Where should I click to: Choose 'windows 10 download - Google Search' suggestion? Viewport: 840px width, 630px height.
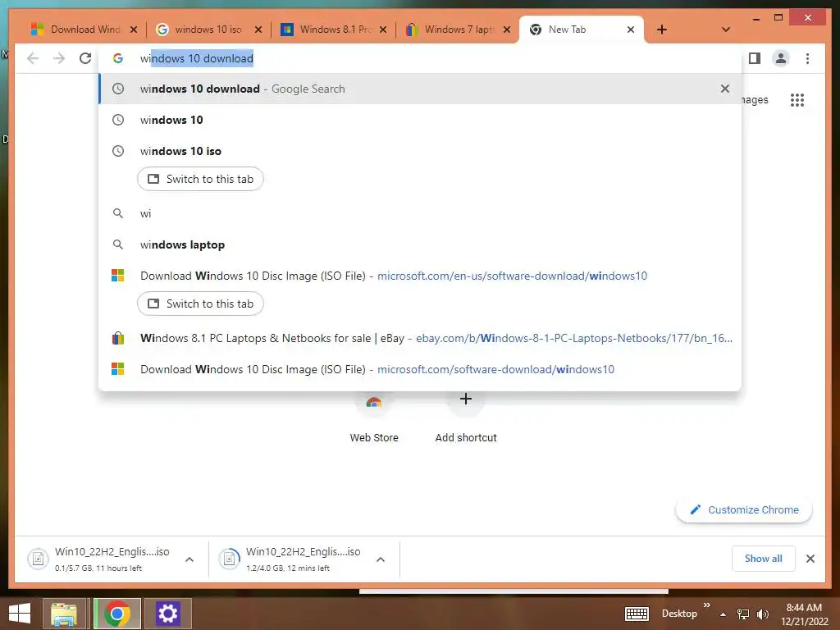pos(420,89)
